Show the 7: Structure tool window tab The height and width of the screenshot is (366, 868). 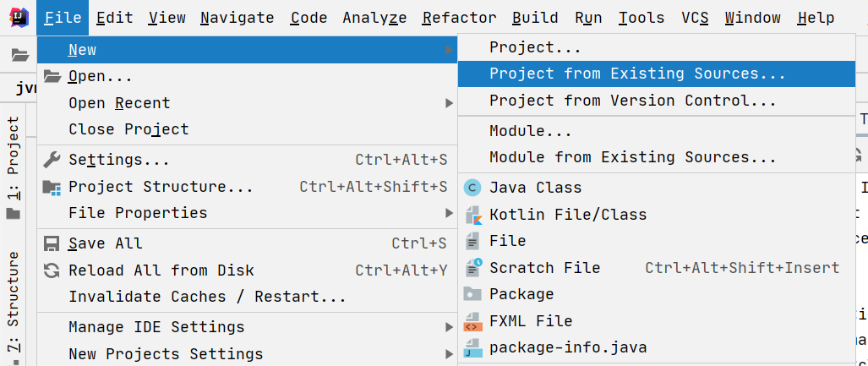[x=14, y=301]
